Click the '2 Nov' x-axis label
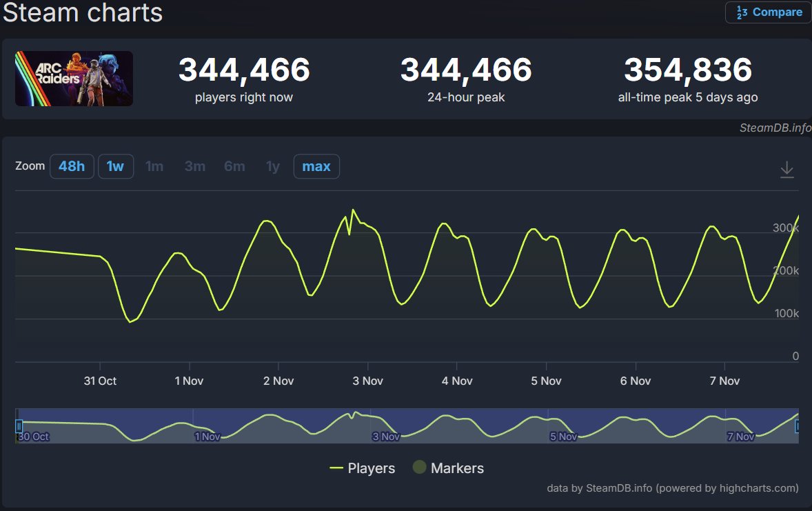 pos(278,381)
